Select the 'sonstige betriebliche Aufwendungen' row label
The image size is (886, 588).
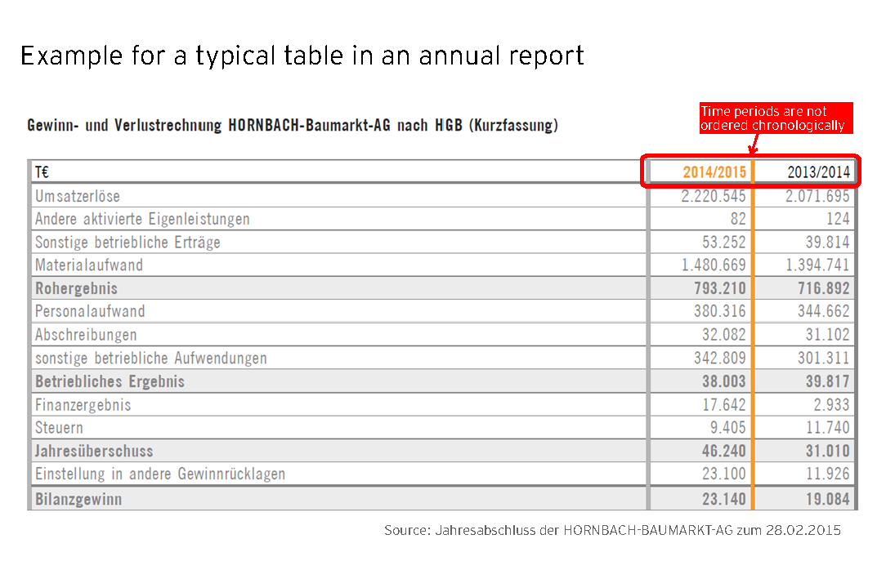[151, 359]
